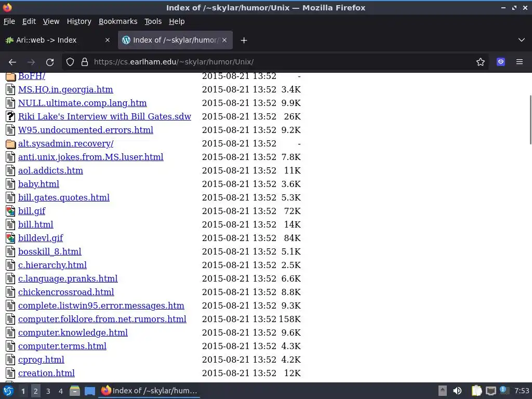Bookmark this page with the star
Screen dimensions: 532x399
pos(481,62)
